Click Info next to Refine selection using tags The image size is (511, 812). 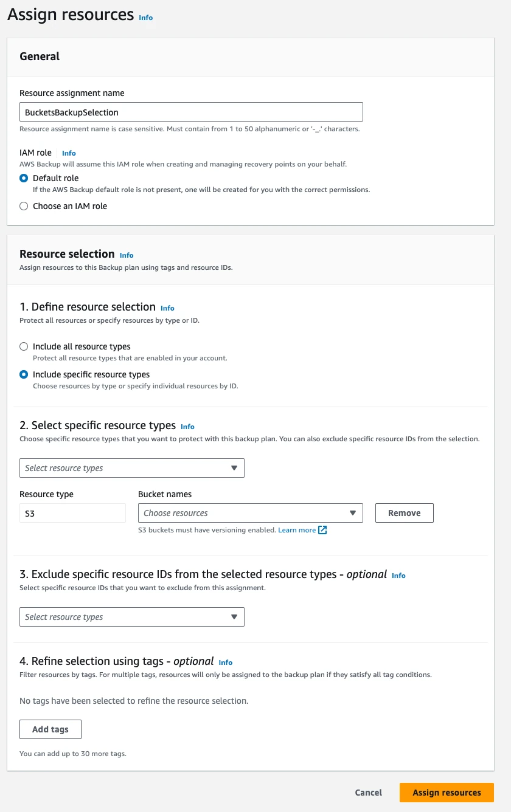[226, 662]
